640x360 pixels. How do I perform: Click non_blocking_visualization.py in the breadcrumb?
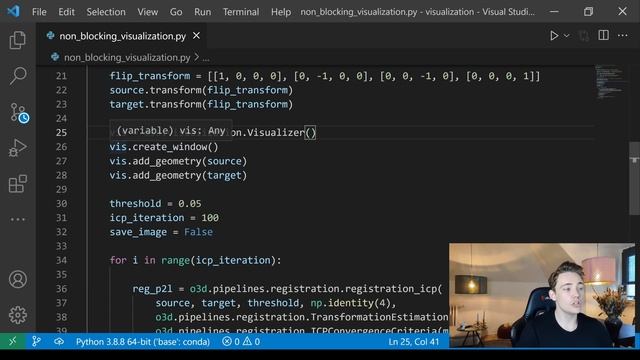pos(127,58)
